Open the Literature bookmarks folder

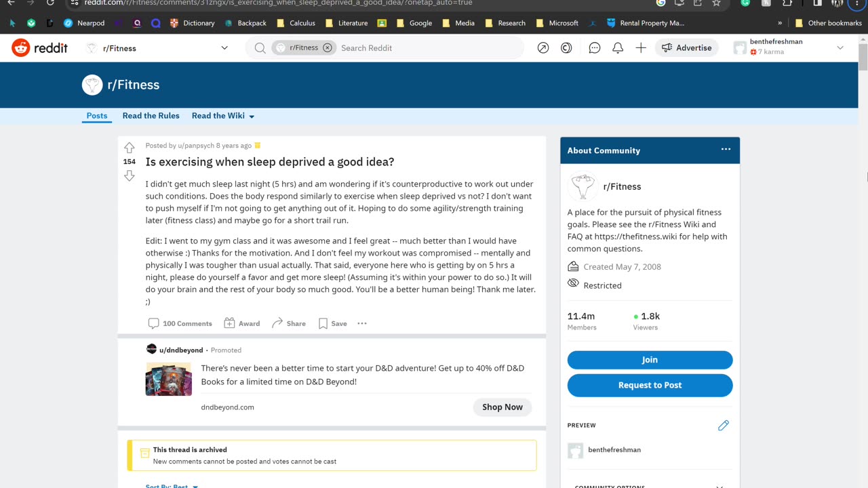(346, 23)
